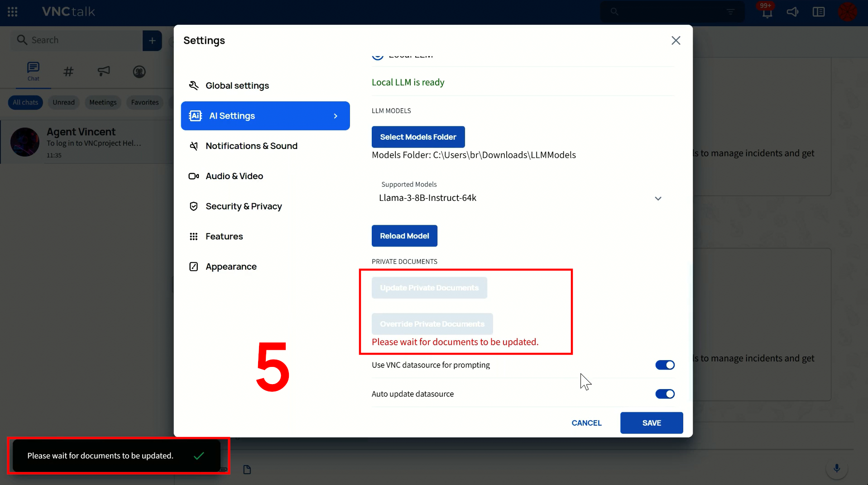Select the Local LLM radio button
The image size is (868, 485).
378,56
